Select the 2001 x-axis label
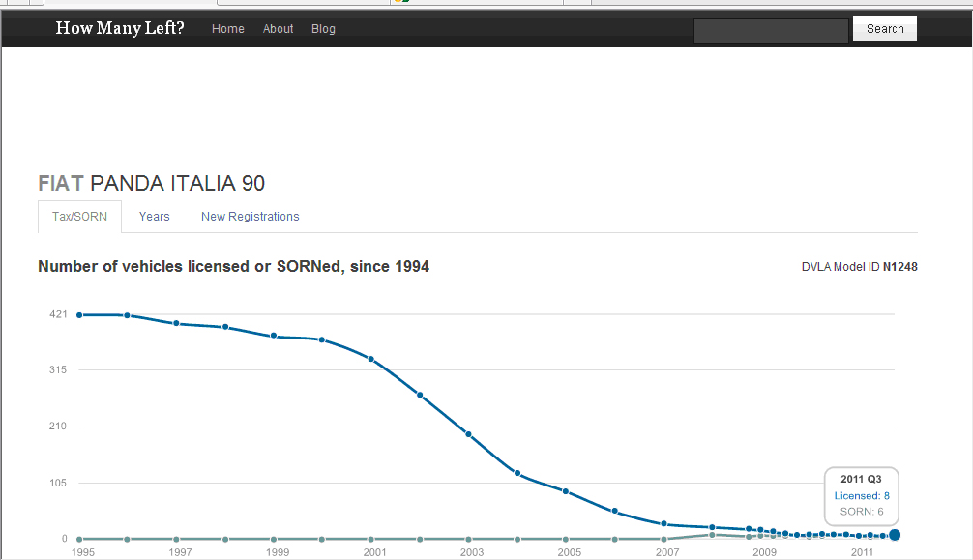This screenshot has height=560, width=973. [375, 552]
